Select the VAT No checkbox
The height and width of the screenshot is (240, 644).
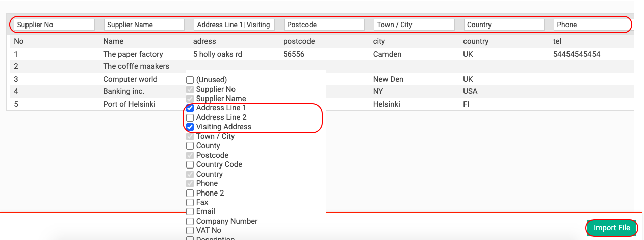[190, 230]
